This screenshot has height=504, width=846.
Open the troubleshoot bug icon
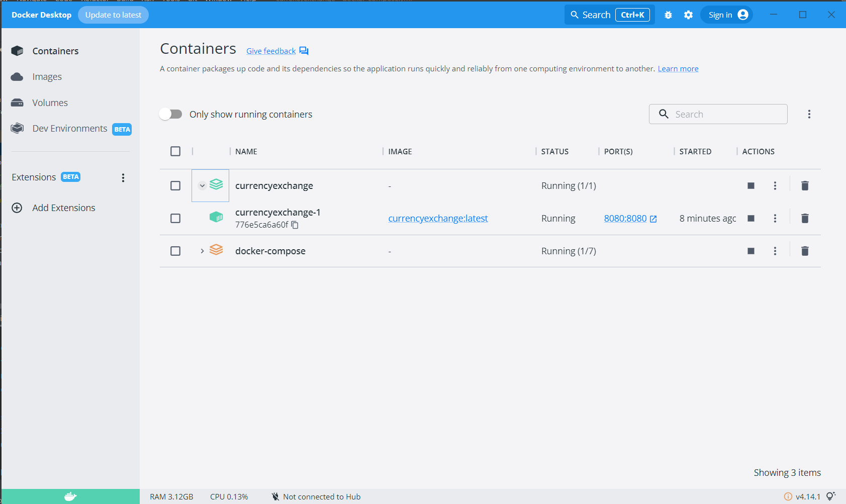tap(668, 15)
